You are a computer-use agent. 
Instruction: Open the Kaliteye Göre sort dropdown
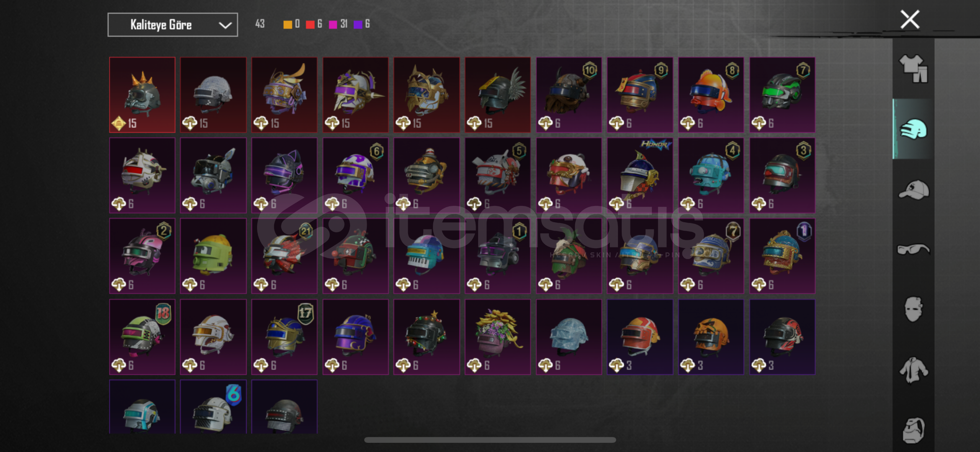pyautogui.click(x=172, y=25)
